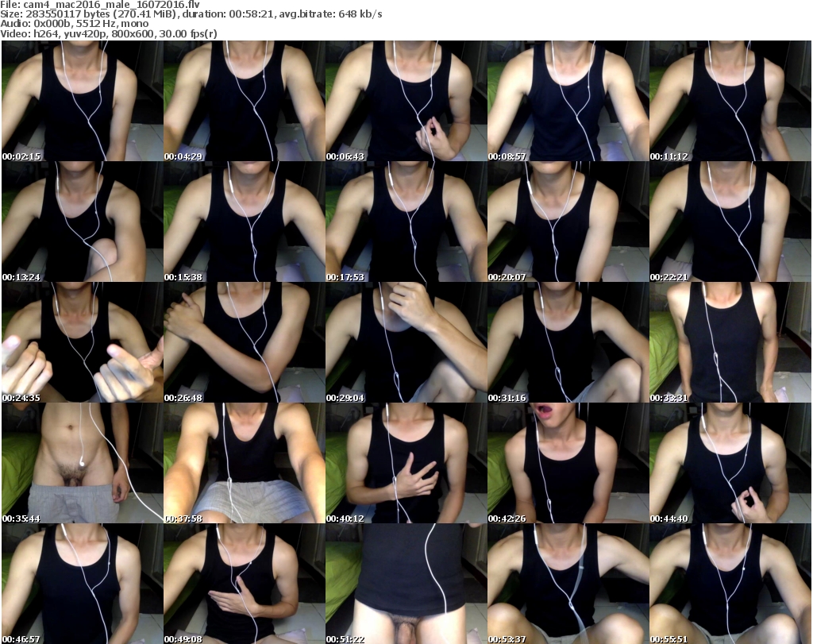The width and height of the screenshot is (813, 644).
Task: Select the thumbnail timestamped 00:20:07
Action: [x=568, y=222]
